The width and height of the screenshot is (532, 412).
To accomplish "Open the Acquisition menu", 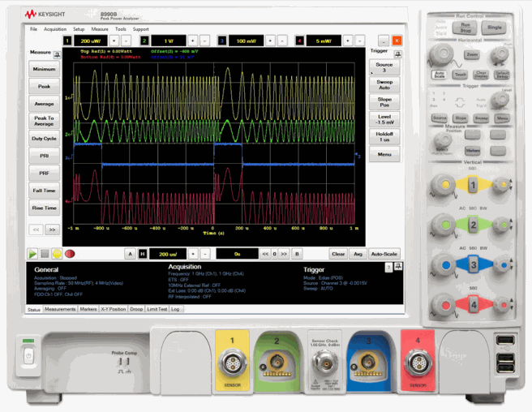I will [x=55, y=29].
